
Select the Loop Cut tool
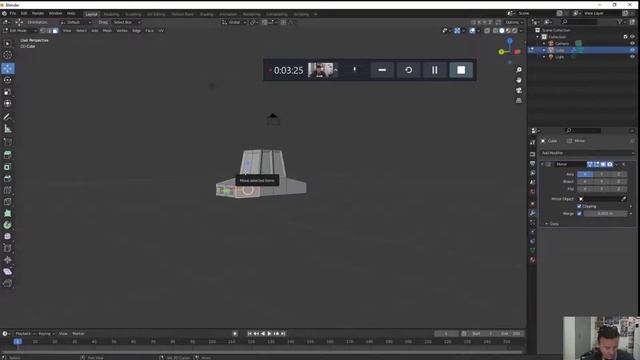[7, 190]
